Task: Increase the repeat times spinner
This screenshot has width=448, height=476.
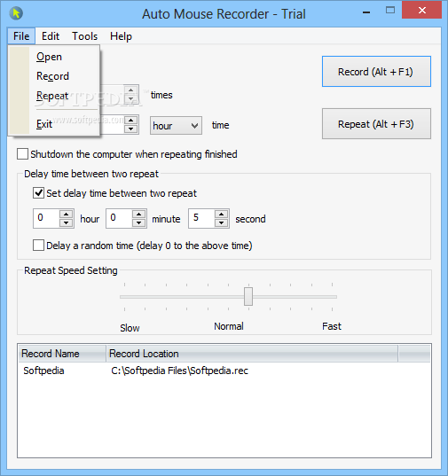Action: point(131,90)
